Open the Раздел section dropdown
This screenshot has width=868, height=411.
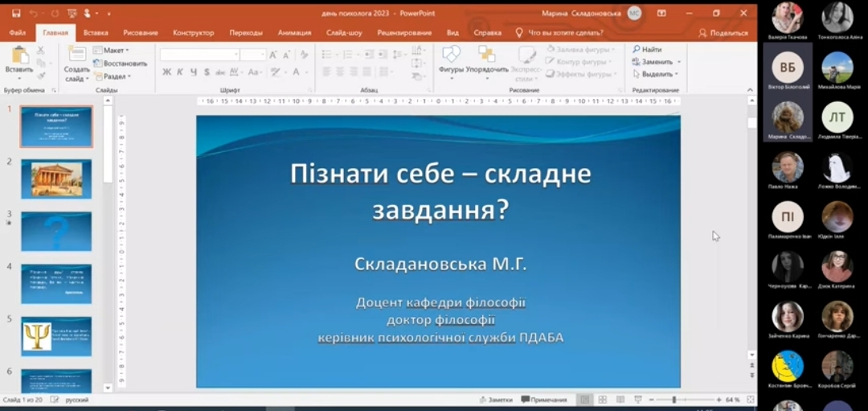click(113, 76)
